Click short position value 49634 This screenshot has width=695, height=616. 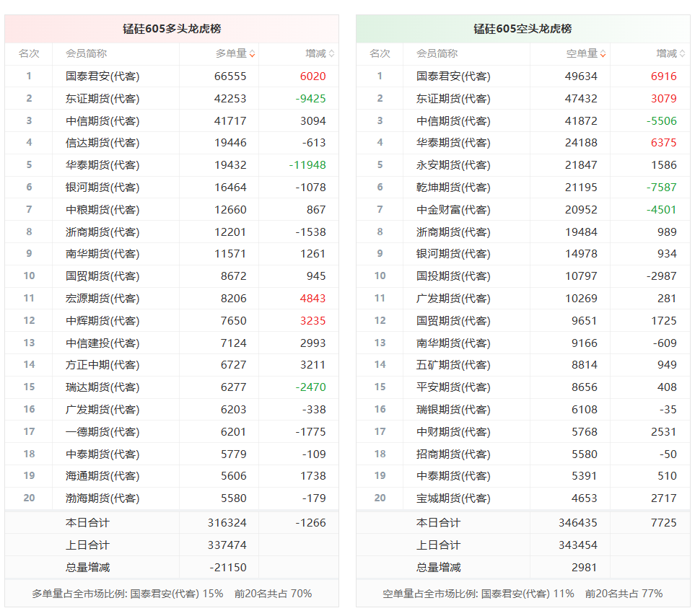point(581,76)
